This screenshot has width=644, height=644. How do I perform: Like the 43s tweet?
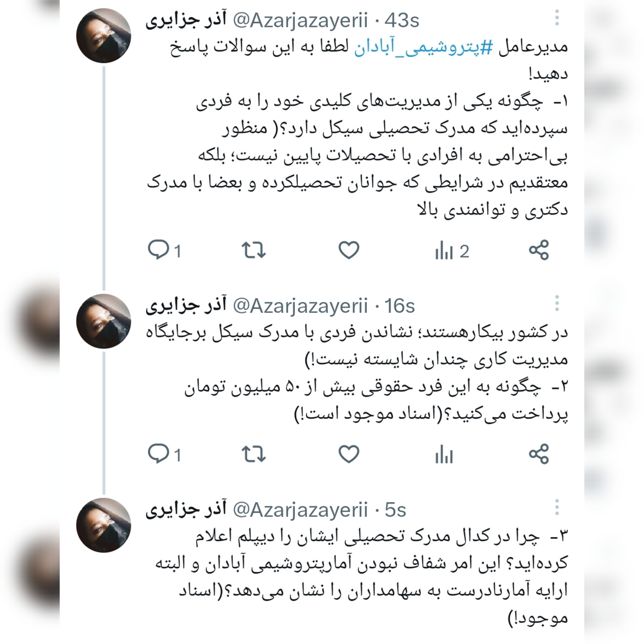(x=349, y=250)
